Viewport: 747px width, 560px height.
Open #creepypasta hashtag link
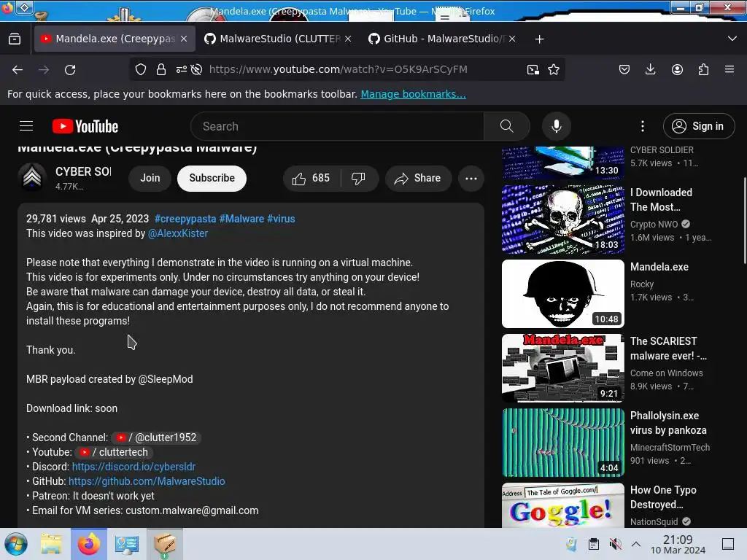click(x=185, y=219)
